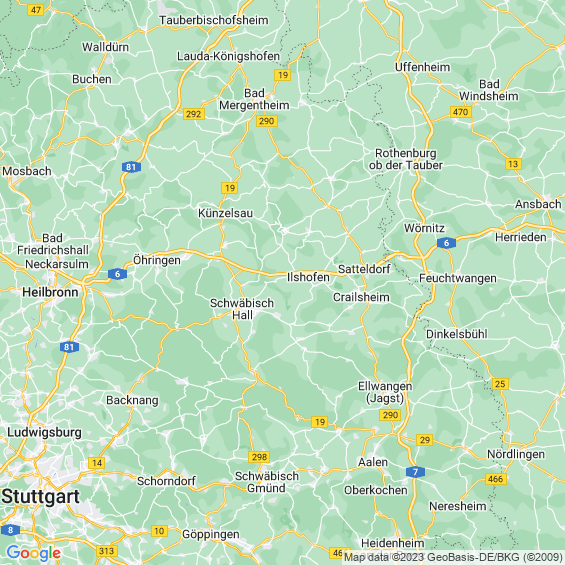Click the A7 highway shield near Aalen
Screen dimensions: 565x565
pyautogui.click(x=415, y=472)
